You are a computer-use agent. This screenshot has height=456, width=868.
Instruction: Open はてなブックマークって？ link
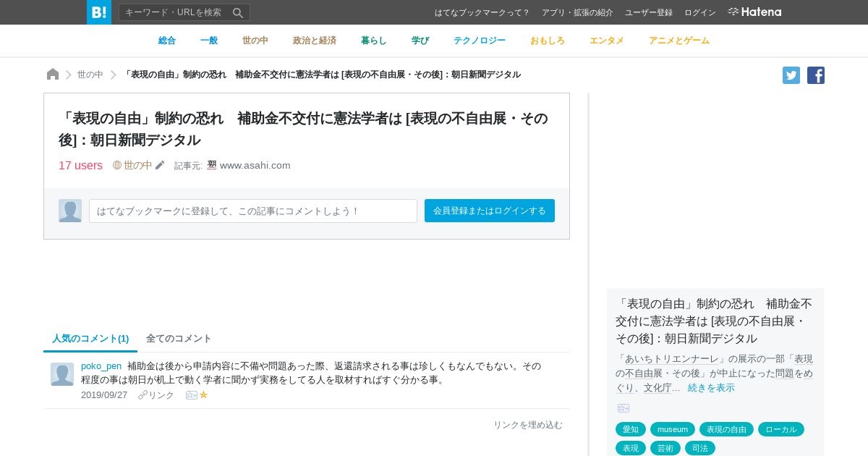click(482, 12)
